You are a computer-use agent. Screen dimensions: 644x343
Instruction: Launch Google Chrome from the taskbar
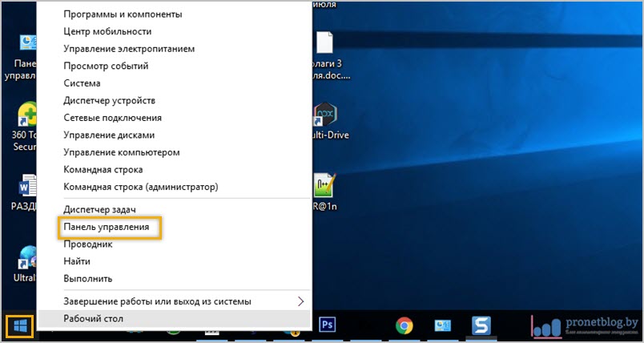click(x=405, y=325)
